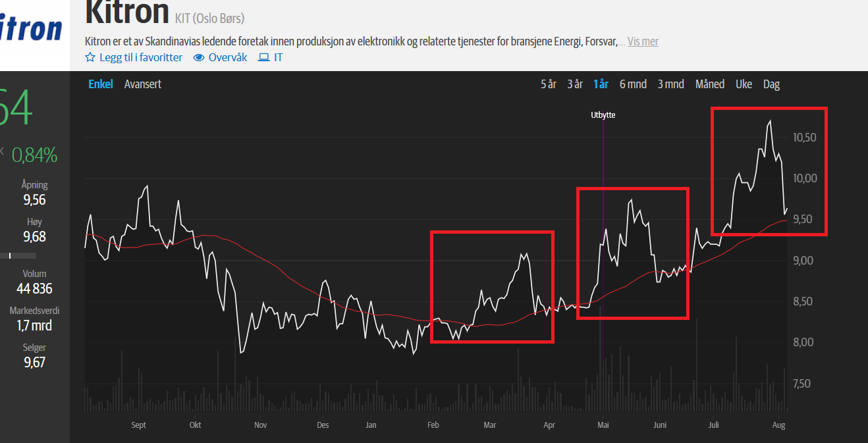
Task: Click the Høy value 9,68
Action: (x=34, y=236)
